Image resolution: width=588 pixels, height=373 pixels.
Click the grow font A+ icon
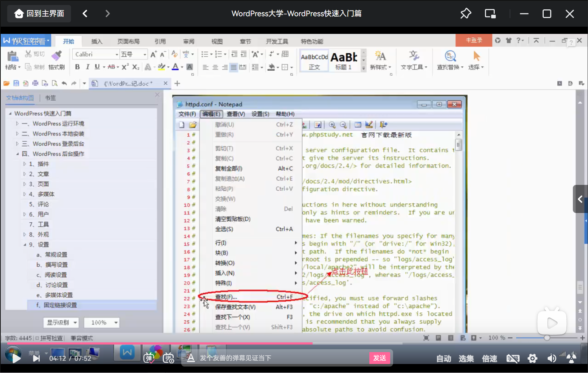[x=153, y=54]
